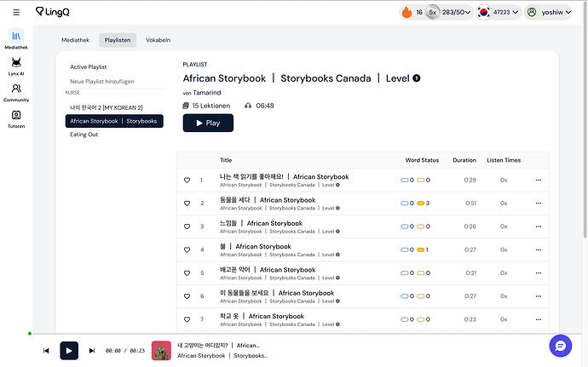
Task: Click the LingQ logo
Action: [x=53, y=12]
